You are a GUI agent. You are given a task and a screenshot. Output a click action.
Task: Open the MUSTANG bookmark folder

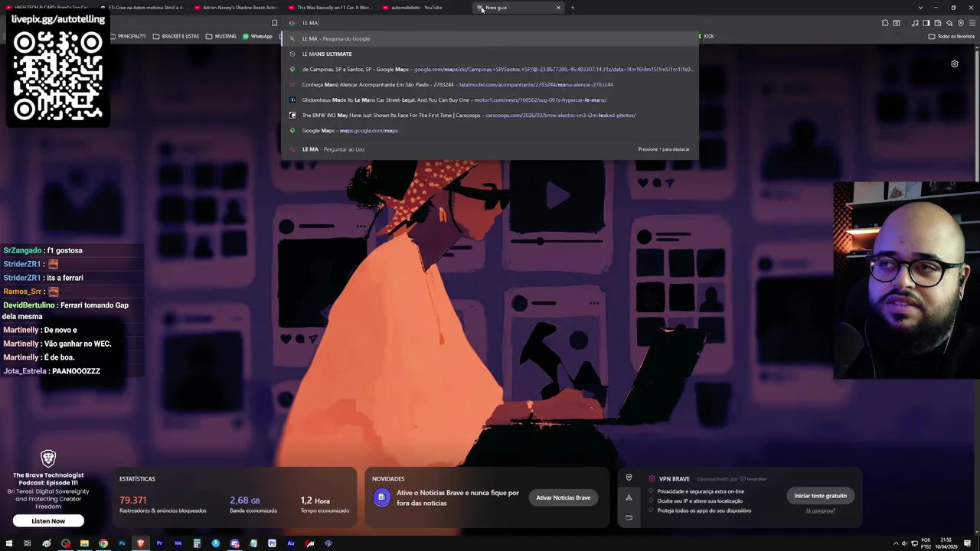(221, 36)
